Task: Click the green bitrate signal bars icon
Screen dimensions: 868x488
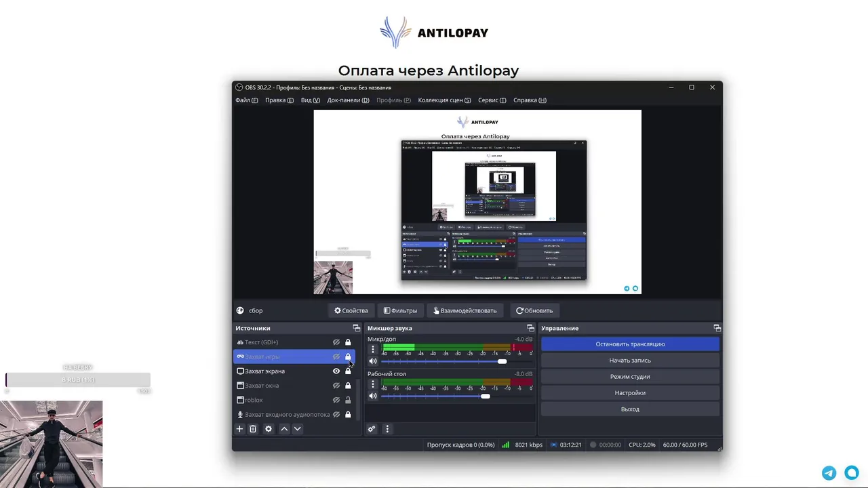Action: [506, 445]
